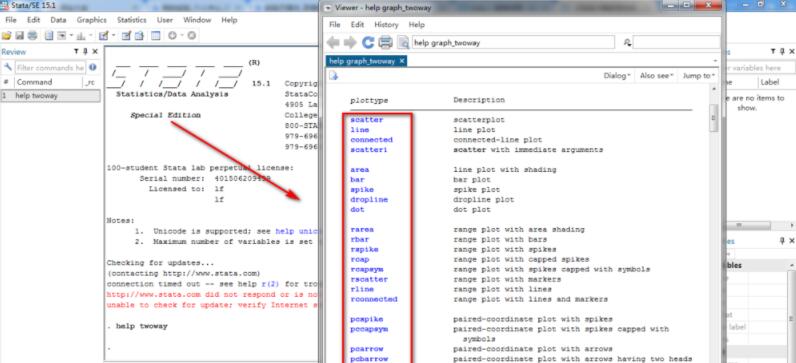This screenshot has height=363, width=796.
Task: Open the Jump to dropdown
Action: pyautogui.click(x=699, y=76)
